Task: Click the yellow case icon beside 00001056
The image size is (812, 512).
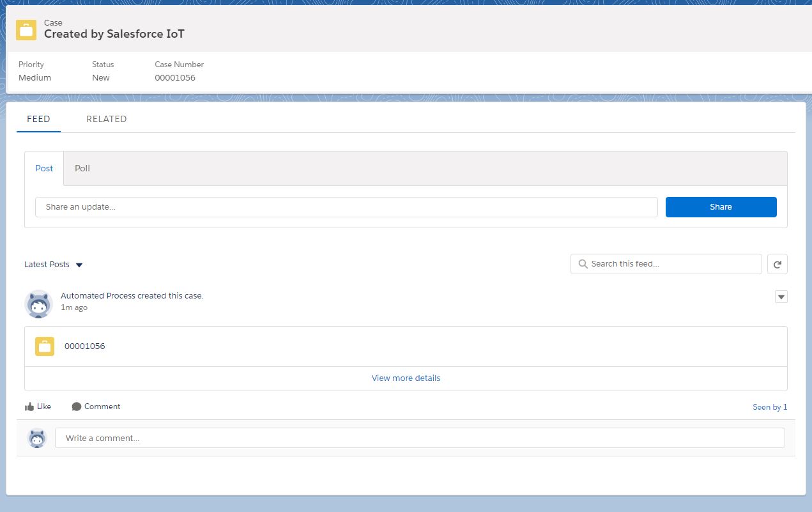Action: click(x=45, y=346)
